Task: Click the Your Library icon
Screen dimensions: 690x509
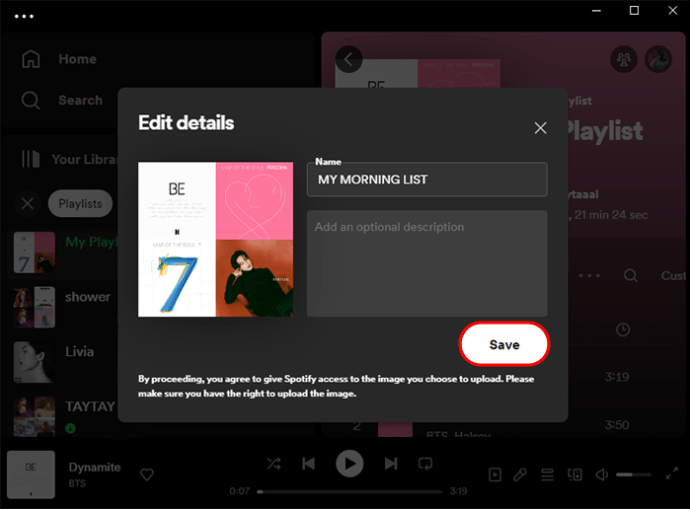Action: coord(31,159)
